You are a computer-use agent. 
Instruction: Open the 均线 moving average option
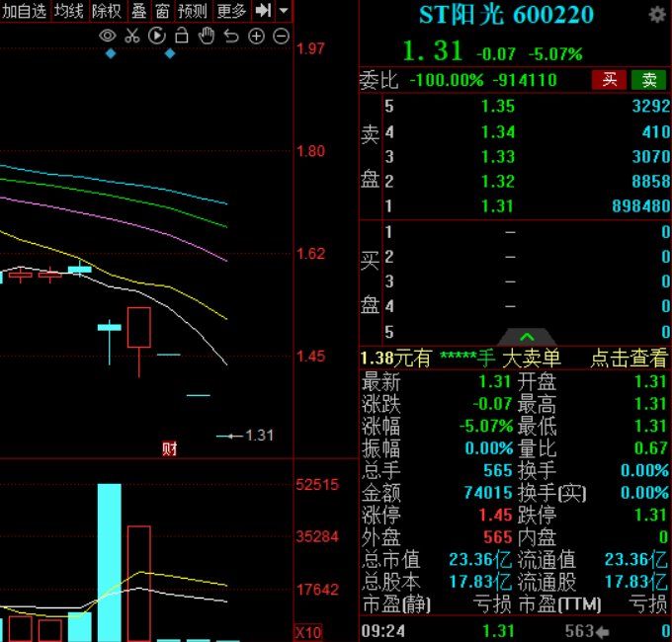68,11
